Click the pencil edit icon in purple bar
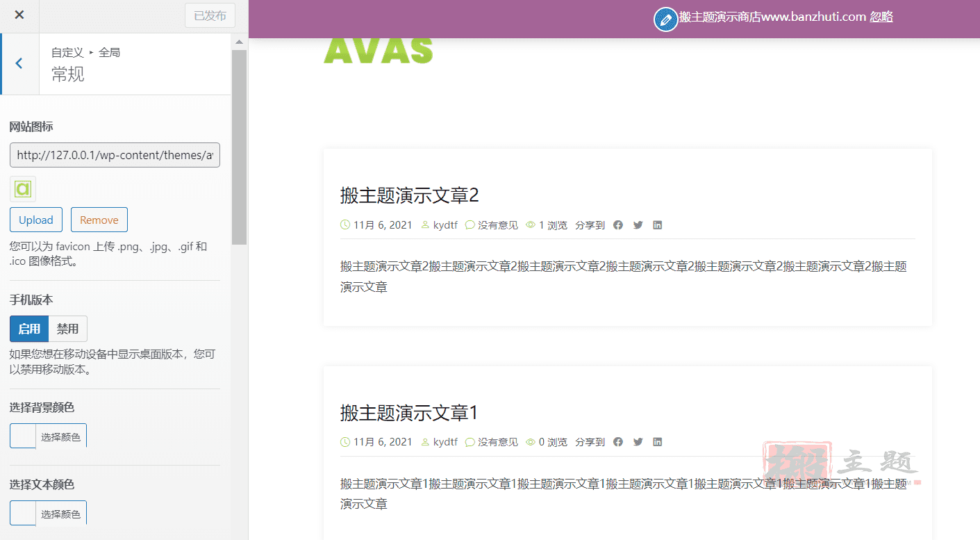980x540 pixels. click(665, 19)
